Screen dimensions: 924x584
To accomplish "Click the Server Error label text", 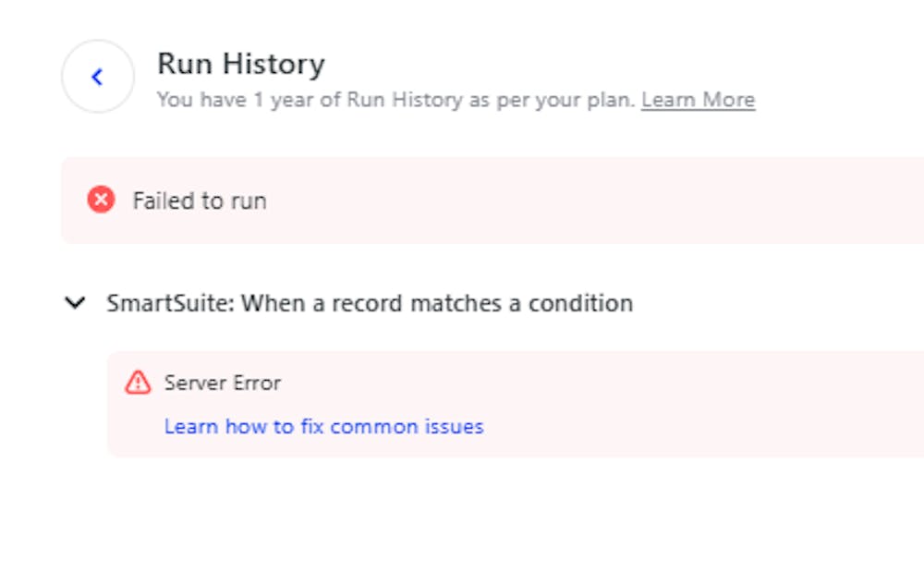I will point(223,382).
